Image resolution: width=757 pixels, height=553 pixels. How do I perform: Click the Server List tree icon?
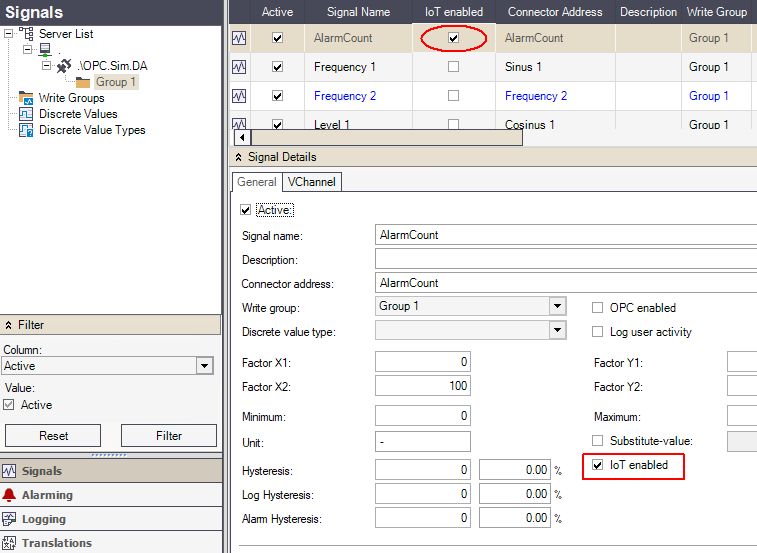click(x=26, y=34)
